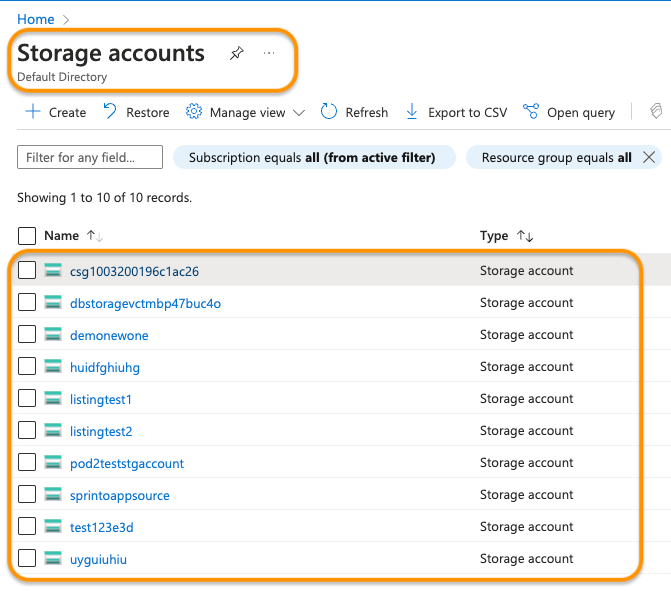The width and height of the screenshot is (671, 591).
Task: Click storage icon beside demonewone
Action: (x=53, y=335)
